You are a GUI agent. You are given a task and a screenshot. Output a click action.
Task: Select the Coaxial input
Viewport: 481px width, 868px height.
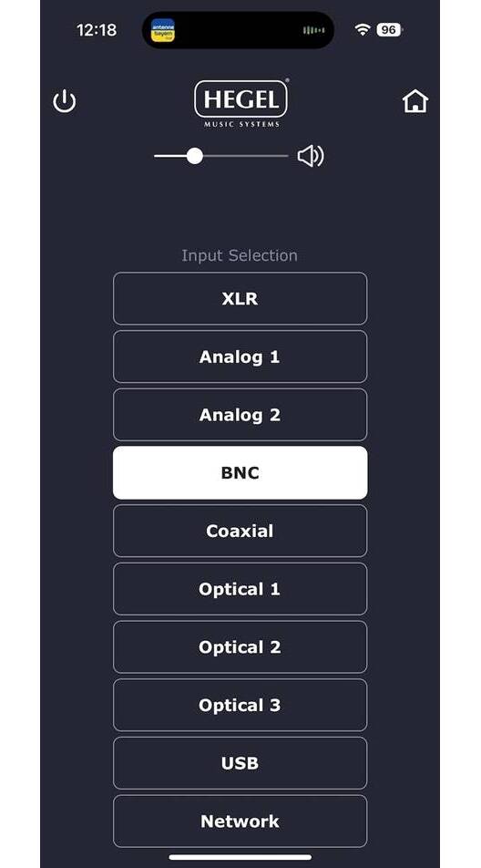click(240, 531)
